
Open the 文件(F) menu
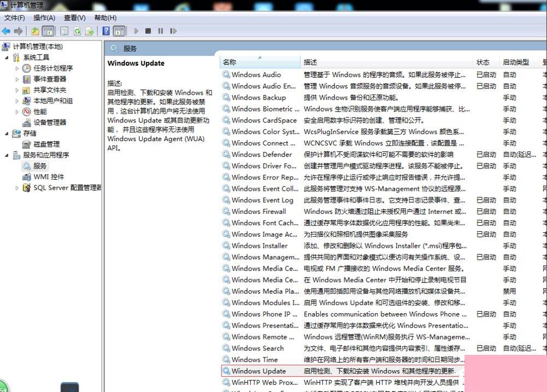click(x=15, y=18)
